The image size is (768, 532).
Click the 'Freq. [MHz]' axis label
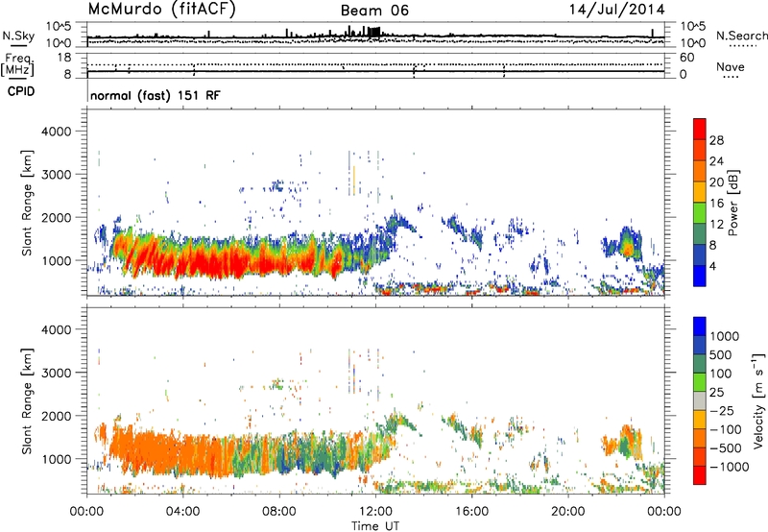[x=17, y=65]
